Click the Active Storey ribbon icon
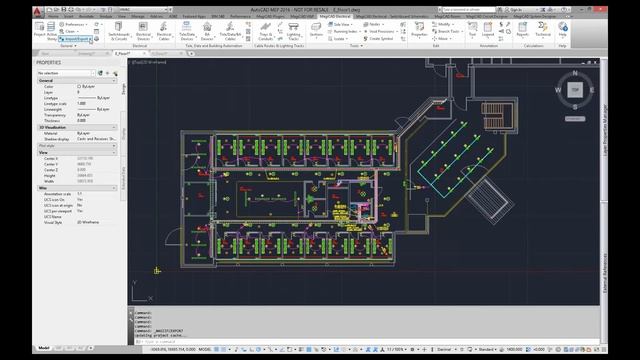The height and width of the screenshot is (360, 640). pyautogui.click(x=51, y=31)
